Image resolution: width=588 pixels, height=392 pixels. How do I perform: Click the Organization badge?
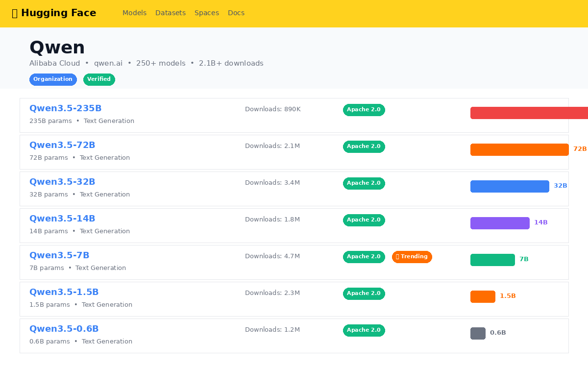pyautogui.click(x=53, y=79)
